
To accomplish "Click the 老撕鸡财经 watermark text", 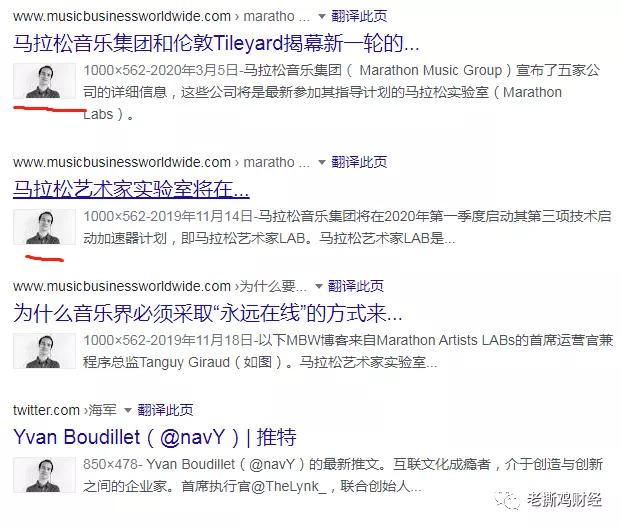I will pos(565,500).
